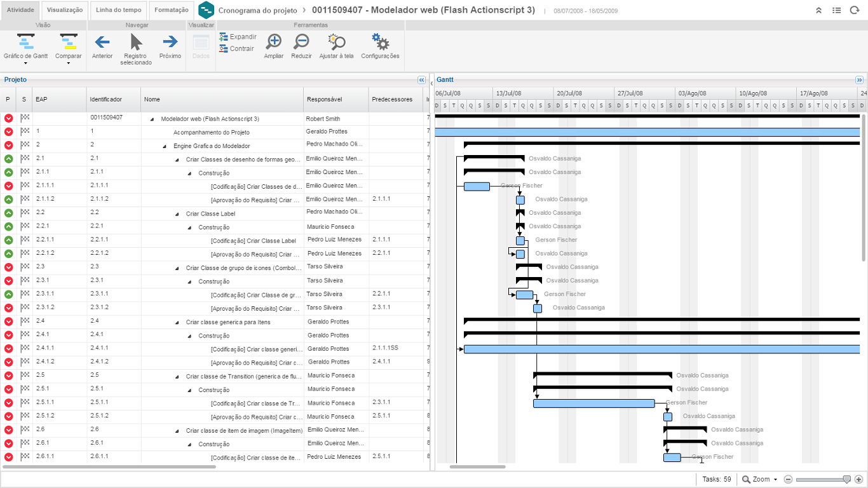The image size is (868, 488).
Task: Open the Linha do tempo tab
Action: tap(118, 10)
